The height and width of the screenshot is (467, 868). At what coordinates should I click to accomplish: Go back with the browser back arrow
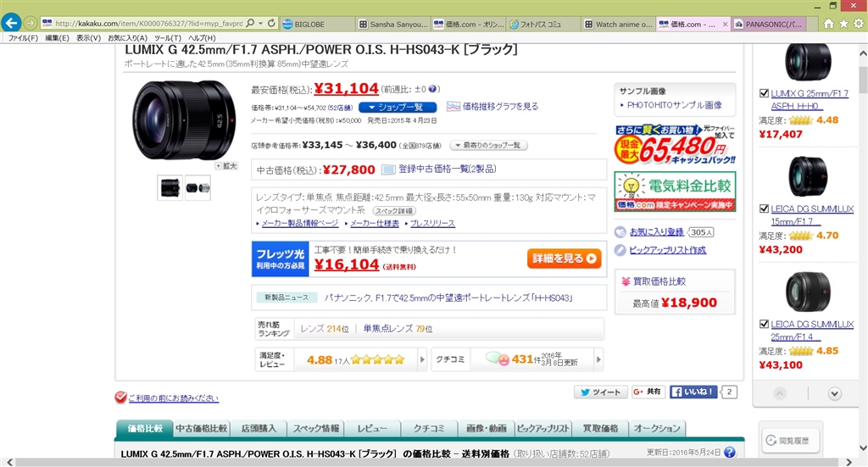click(11, 23)
